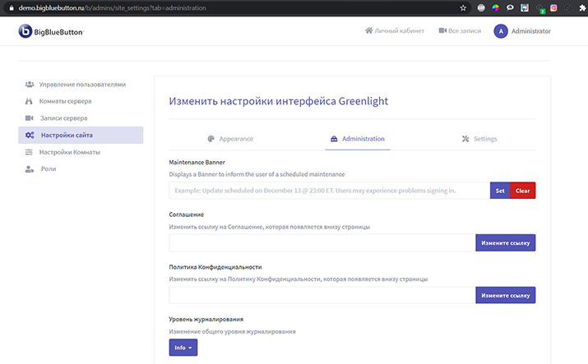
Task: Click the home icon beside Личный кабинет
Action: (x=369, y=30)
